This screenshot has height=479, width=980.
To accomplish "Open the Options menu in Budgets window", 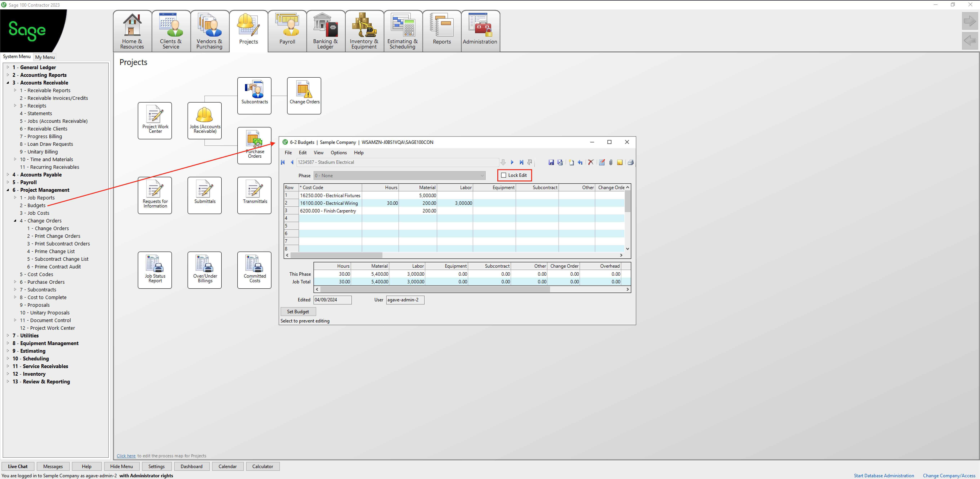I will click(x=338, y=153).
